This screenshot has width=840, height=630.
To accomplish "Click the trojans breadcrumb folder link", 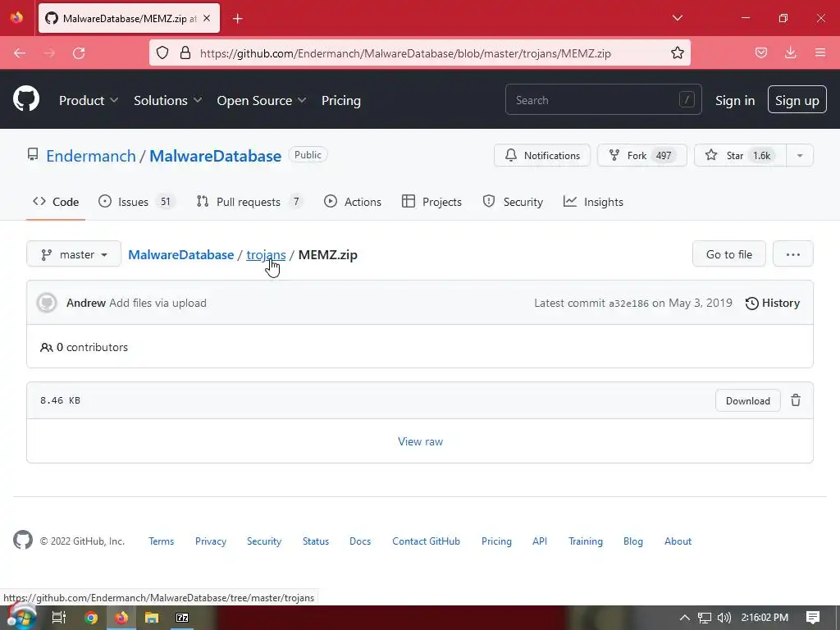I will [266, 255].
